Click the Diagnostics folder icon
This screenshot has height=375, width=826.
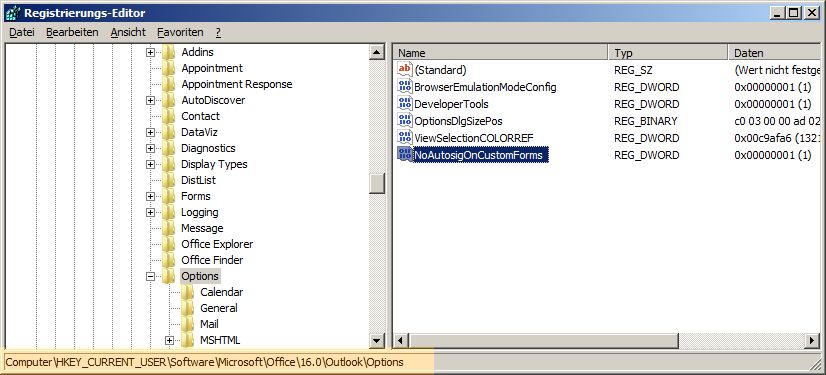[x=169, y=148]
